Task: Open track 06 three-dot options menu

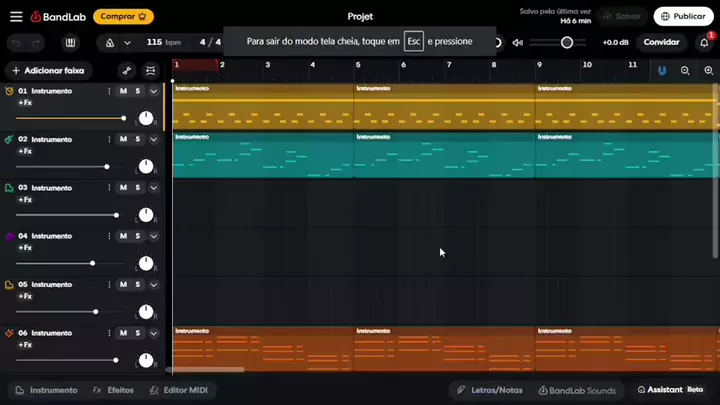Action: click(x=109, y=333)
